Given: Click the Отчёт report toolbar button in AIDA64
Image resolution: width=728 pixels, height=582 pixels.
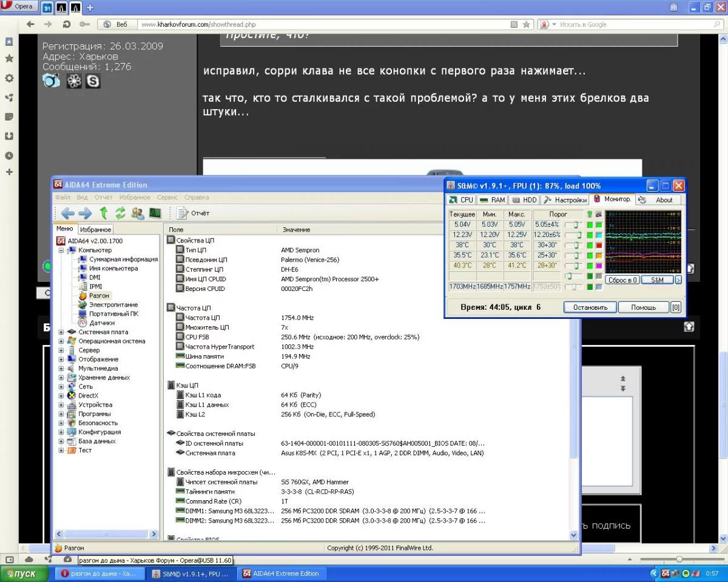Looking at the screenshot, I should [x=194, y=213].
